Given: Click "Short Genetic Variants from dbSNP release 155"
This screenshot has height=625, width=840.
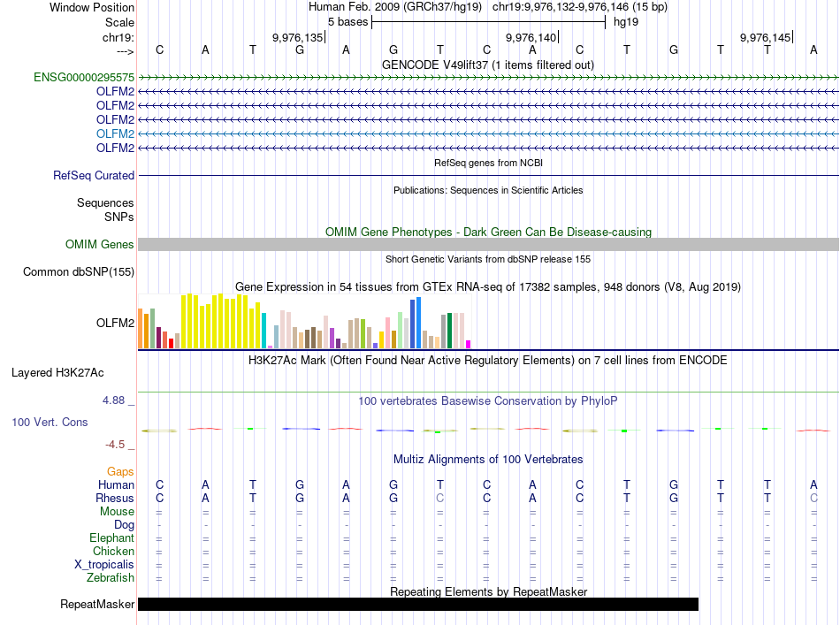Looking at the screenshot, I should coord(488,259).
